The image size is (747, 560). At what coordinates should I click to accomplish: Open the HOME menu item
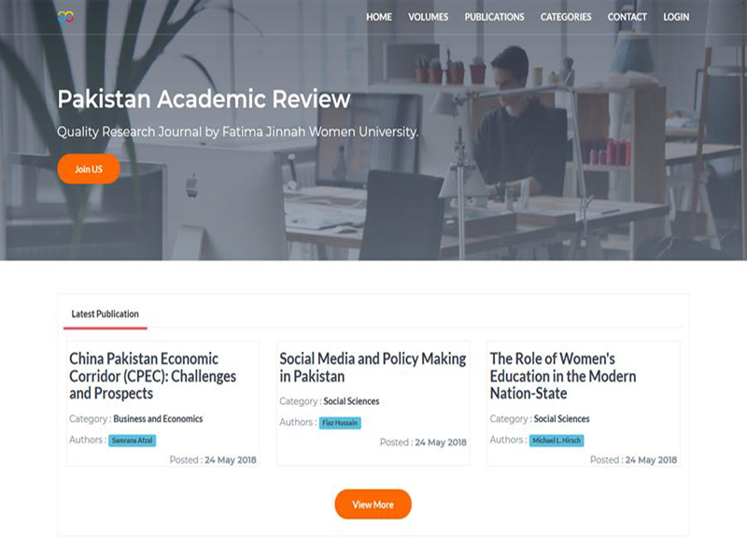click(379, 17)
